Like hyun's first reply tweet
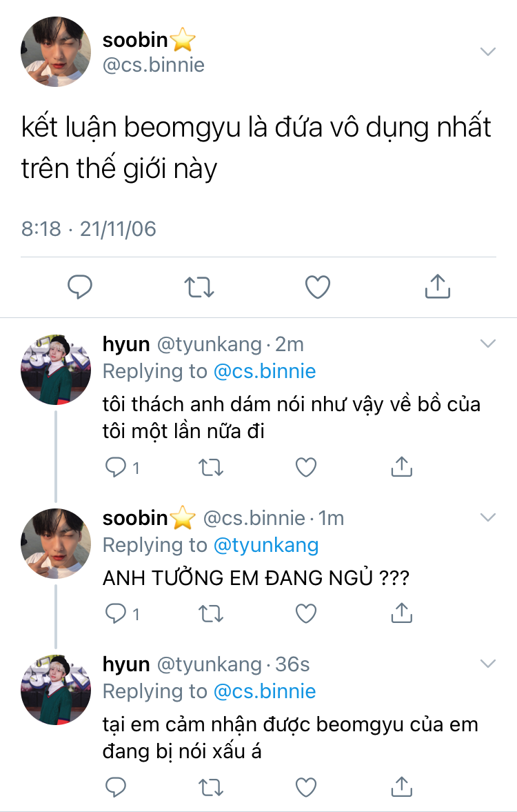This screenshot has height=812, width=517. tap(305, 468)
